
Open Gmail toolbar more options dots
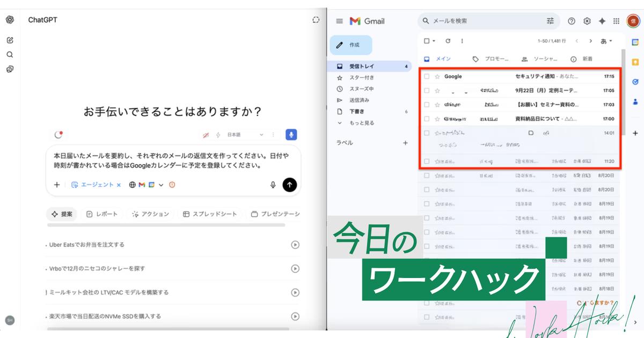point(462,41)
